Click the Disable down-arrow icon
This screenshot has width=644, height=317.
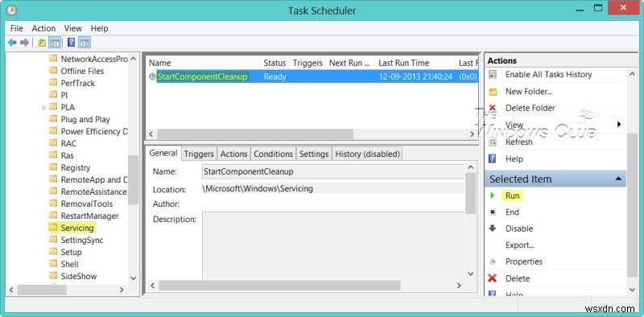[493, 228]
